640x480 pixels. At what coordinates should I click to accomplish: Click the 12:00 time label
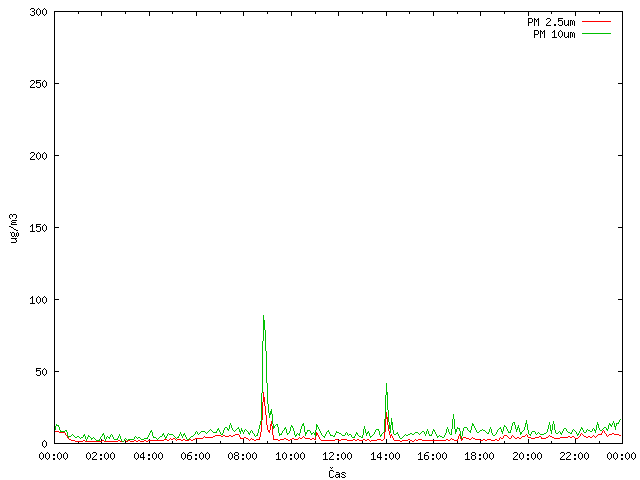[338, 456]
